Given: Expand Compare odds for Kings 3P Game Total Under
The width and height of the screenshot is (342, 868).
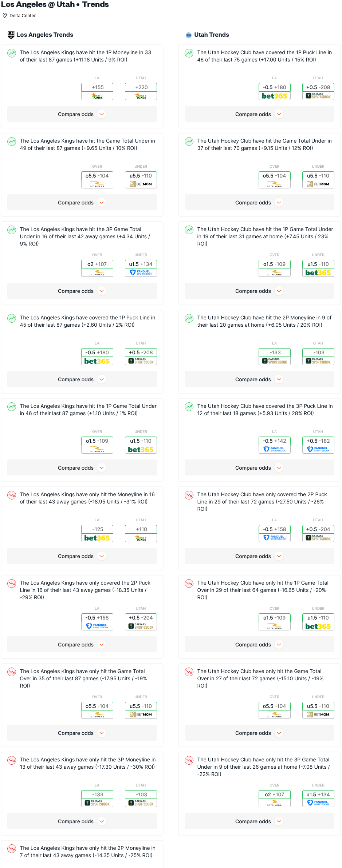Looking at the screenshot, I should click(x=82, y=291).
